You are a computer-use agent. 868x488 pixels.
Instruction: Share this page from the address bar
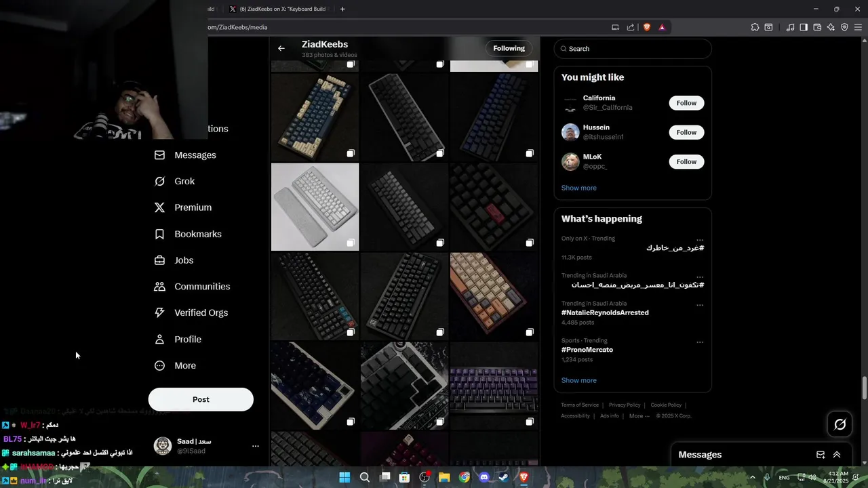coord(631,27)
